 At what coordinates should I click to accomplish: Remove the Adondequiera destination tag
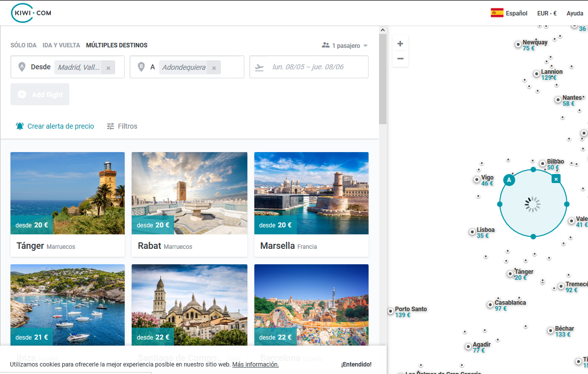click(x=214, y=68)
